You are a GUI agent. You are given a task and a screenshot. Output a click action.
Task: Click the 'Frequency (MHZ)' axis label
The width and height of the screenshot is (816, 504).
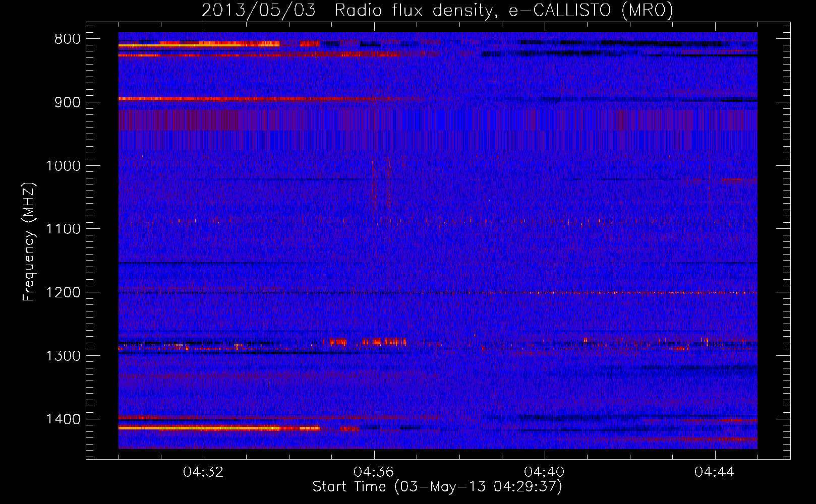(x=29, y=242)
